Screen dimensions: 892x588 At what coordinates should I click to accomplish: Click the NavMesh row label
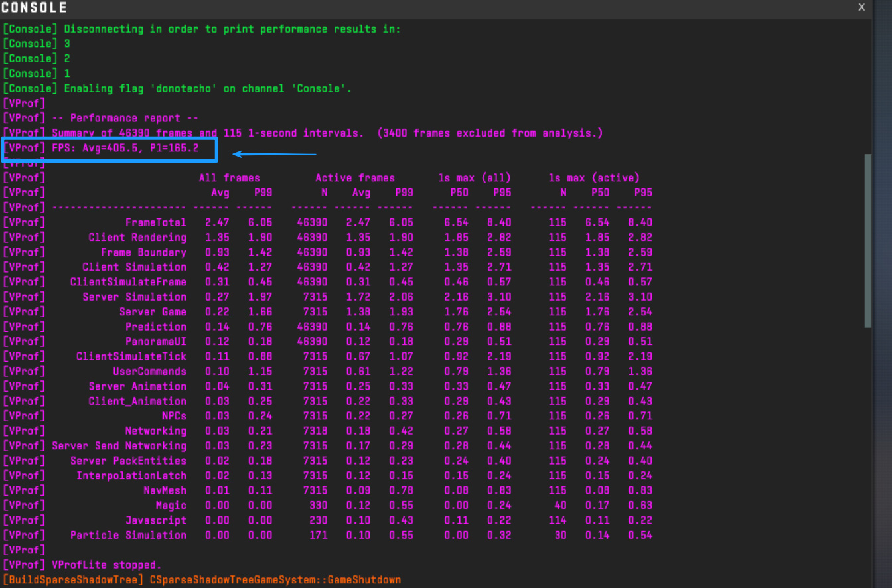tap(165, 490)
